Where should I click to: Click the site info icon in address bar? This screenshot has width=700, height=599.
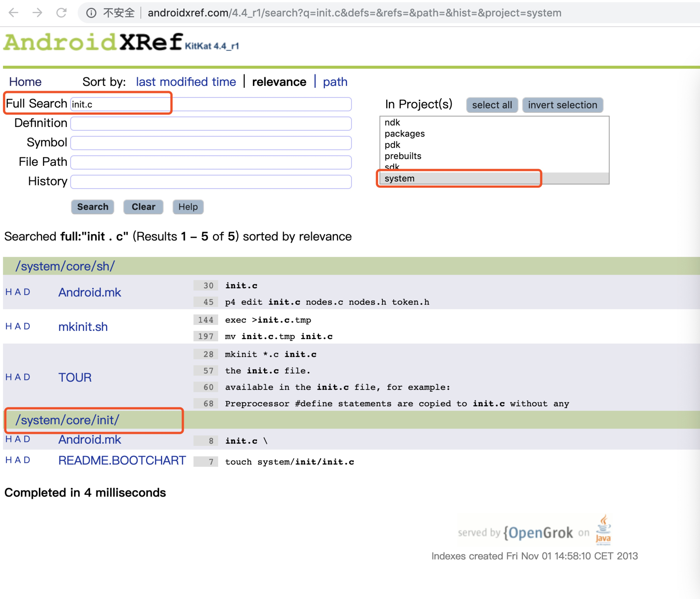point(91,13)
